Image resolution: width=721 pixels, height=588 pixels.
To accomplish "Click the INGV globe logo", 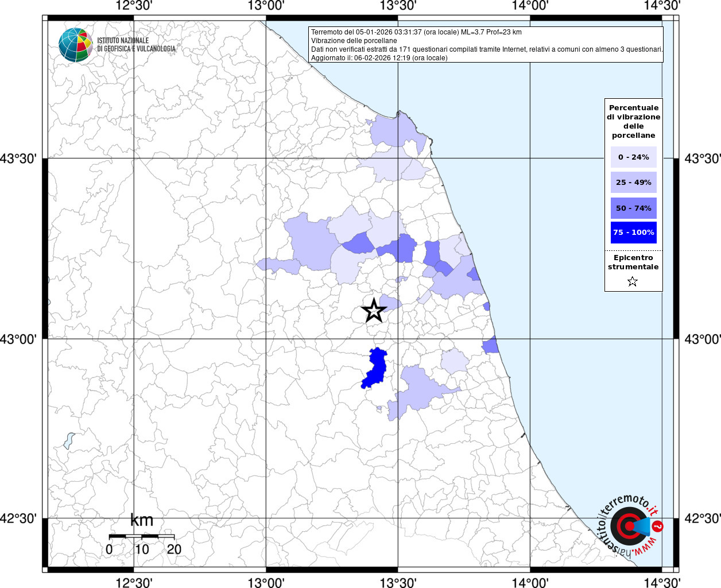I will point(75,44).
